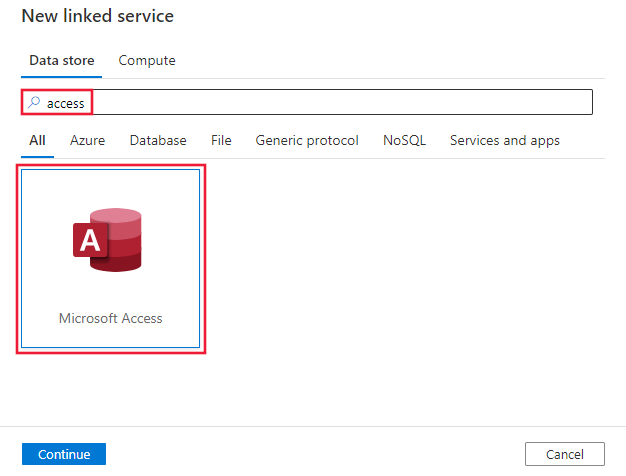Click the 'New linked service' heading
Viewport: 626px width, 476px height.
coord(97,16)
